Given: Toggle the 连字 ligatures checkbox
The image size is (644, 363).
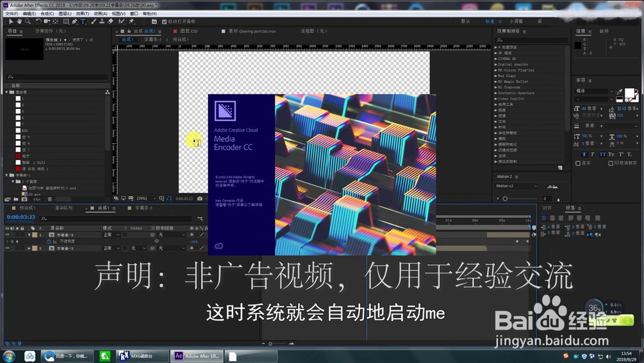Looking at the screenshot, I should [x=578, y=163].
